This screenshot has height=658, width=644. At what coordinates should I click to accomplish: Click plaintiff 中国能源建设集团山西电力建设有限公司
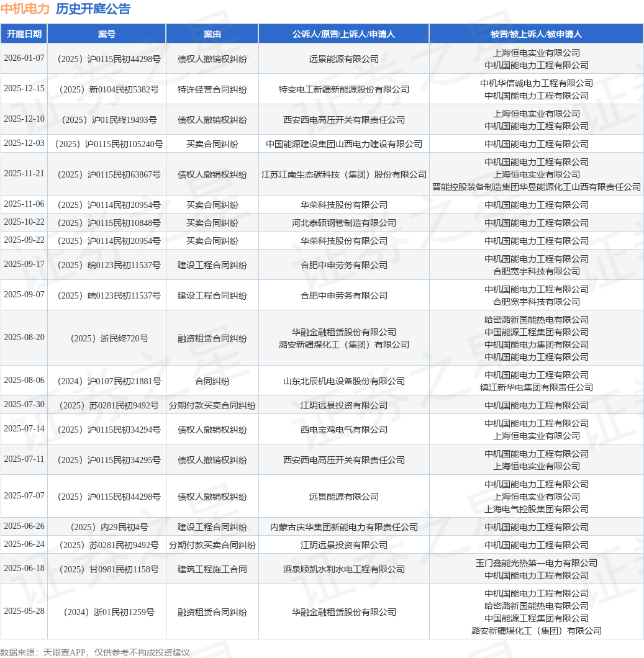(344, 145)
